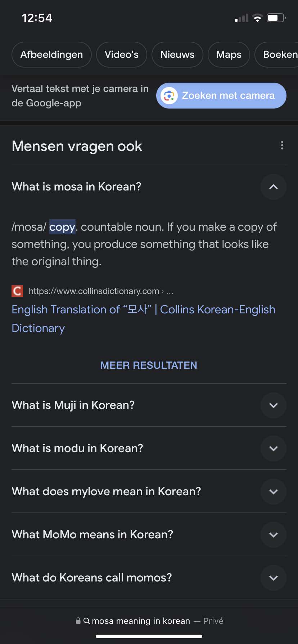Tap the lock icon in address bar
Viewport: 298px width, 644px height.
click(78, 621)
